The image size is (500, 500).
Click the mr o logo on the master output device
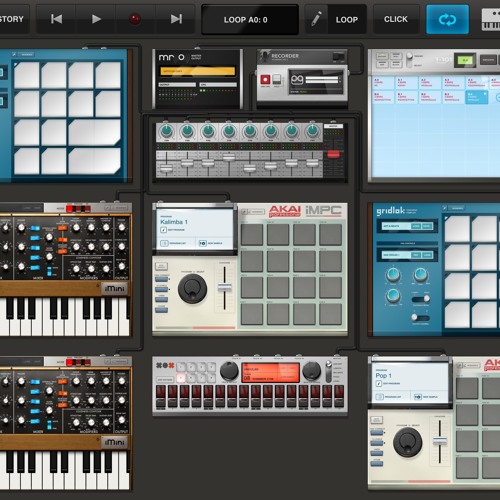pos(171,57)
